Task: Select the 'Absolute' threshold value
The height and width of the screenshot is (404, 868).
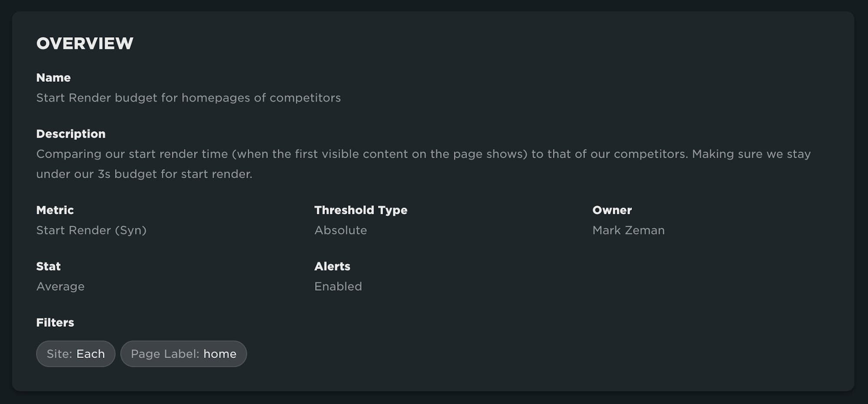Action: click(341, 230)
